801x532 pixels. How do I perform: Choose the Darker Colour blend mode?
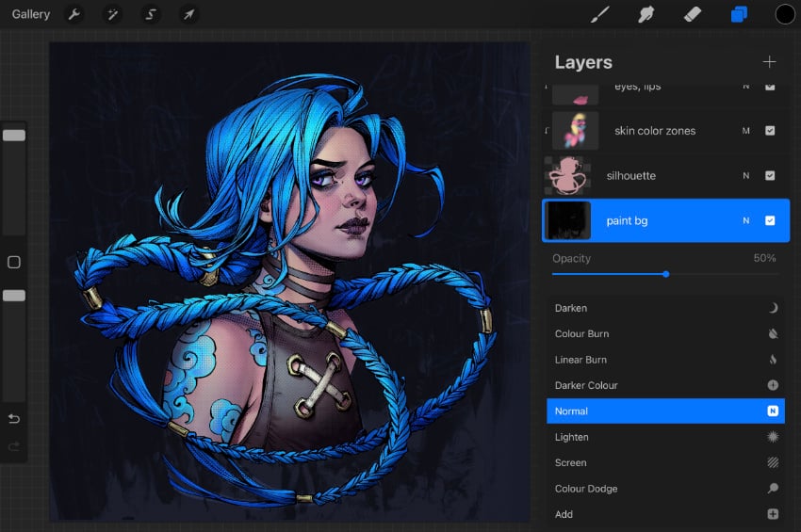coord(665,385)
